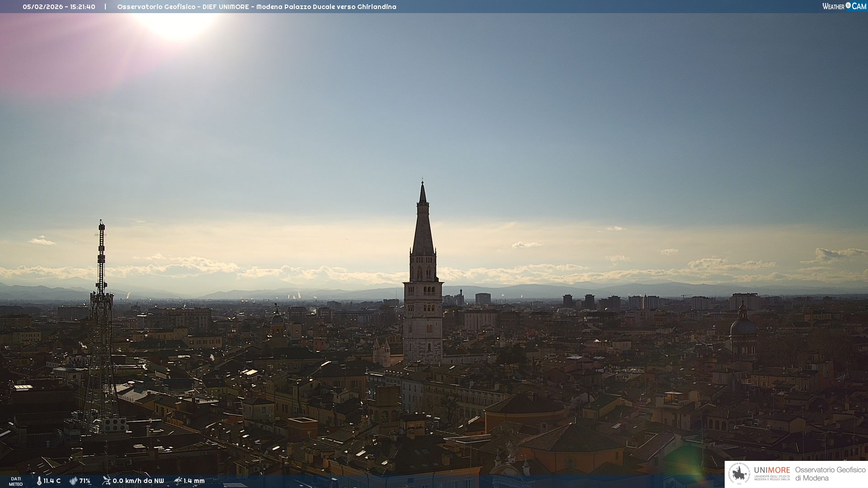Click the rain umbrella icon
This screenshot has height=488, width=868.
(x=178, y=481)
